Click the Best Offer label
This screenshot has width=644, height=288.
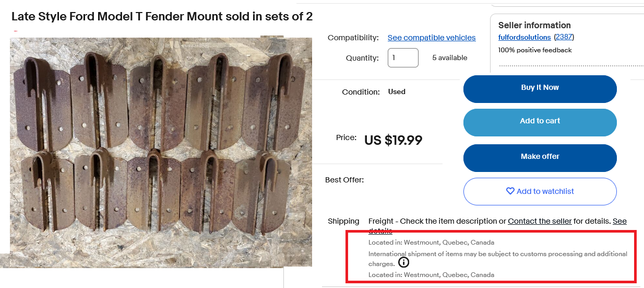(x=344, y=180)
